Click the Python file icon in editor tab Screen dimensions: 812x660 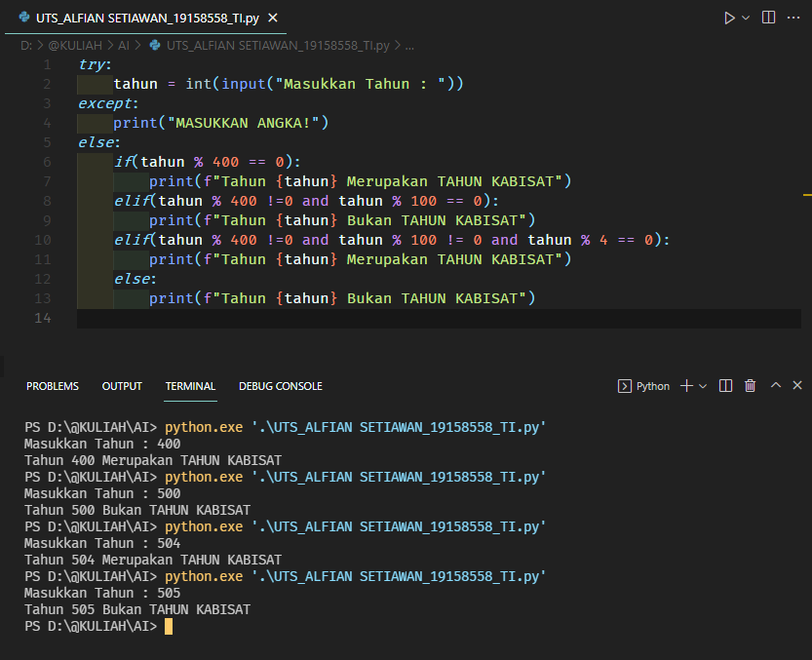point(24,18)
